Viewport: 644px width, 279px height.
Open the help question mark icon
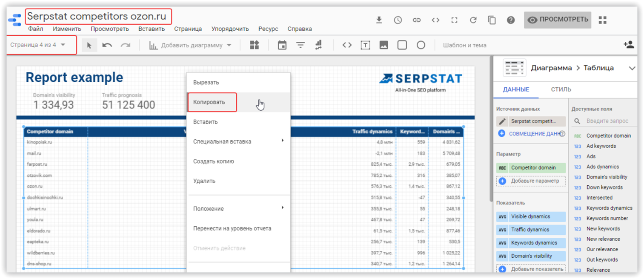pyautogui.click(x=511, y=20)
